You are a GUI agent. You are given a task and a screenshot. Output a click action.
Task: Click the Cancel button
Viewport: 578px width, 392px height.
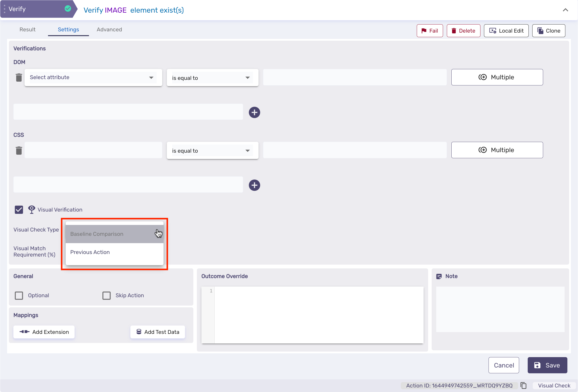tap(504, 365)
